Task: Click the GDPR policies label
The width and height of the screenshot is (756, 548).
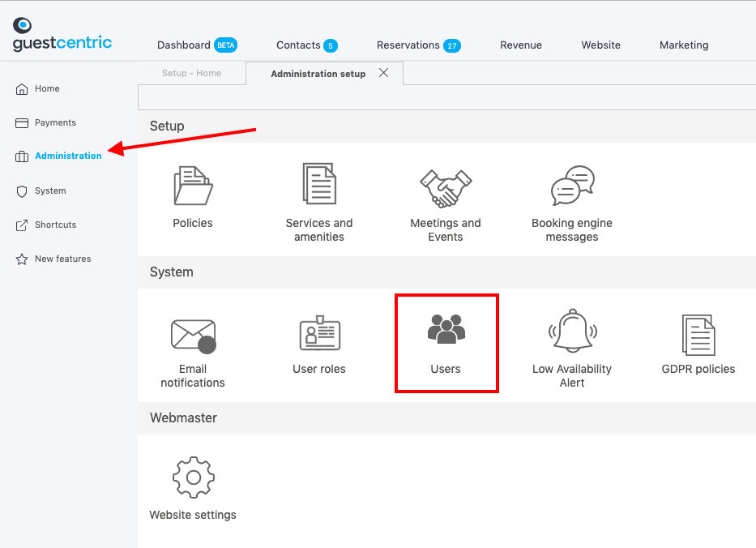Action: coord(698,369)
